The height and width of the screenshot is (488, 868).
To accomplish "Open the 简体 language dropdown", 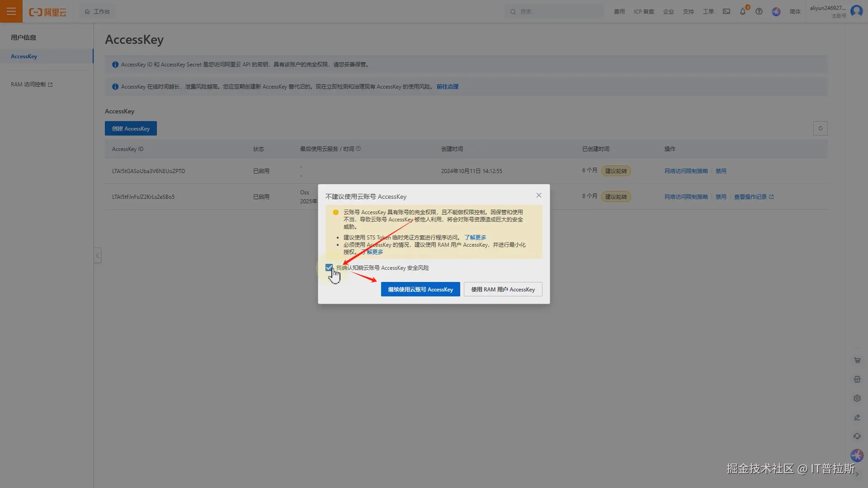I will click(795, 12).
